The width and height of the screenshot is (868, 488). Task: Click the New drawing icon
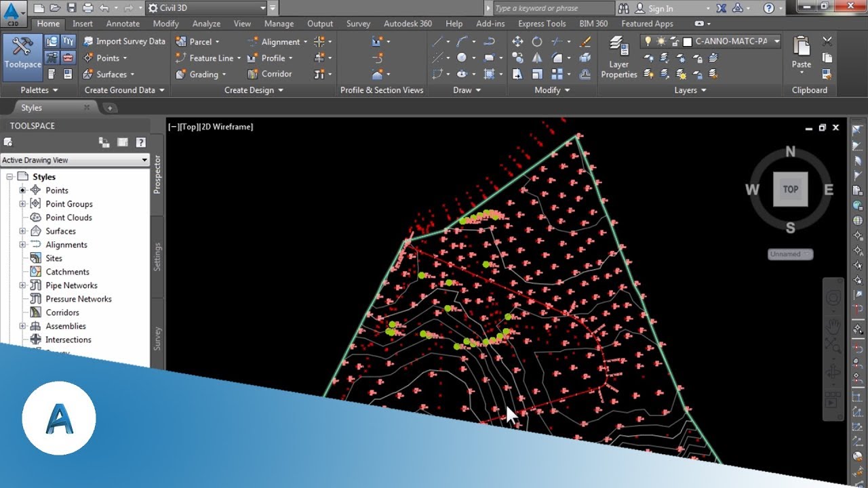(39, 8)
